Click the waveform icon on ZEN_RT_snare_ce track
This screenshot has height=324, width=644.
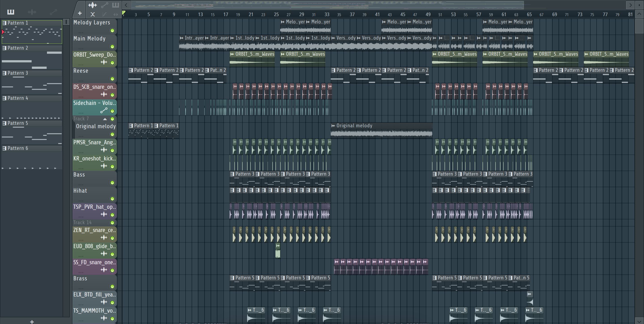(x=104, y=237)
